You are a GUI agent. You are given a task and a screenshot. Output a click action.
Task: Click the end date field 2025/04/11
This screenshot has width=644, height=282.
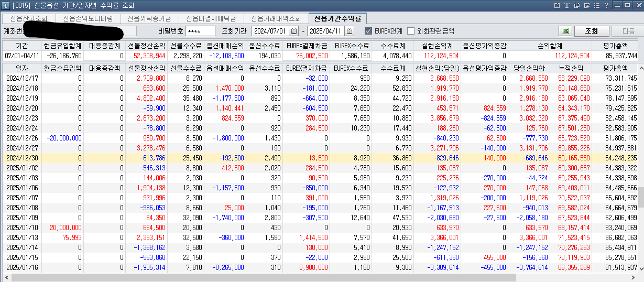point(326,31)
